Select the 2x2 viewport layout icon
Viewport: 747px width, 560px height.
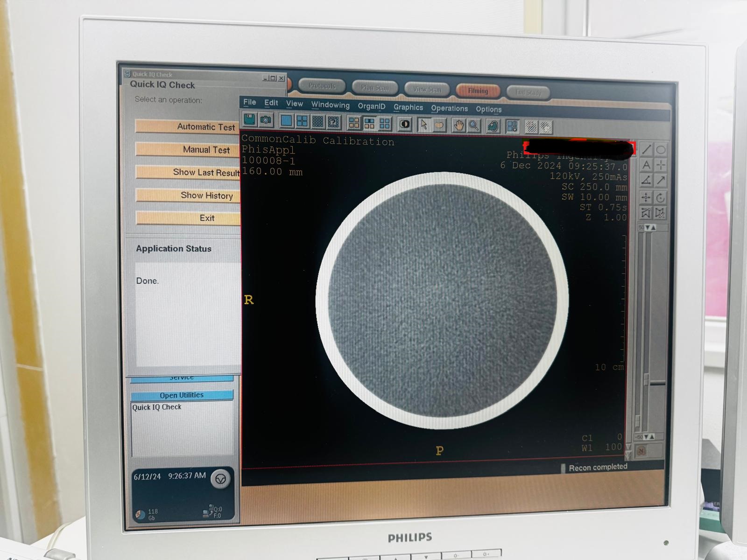click(303, 121)
